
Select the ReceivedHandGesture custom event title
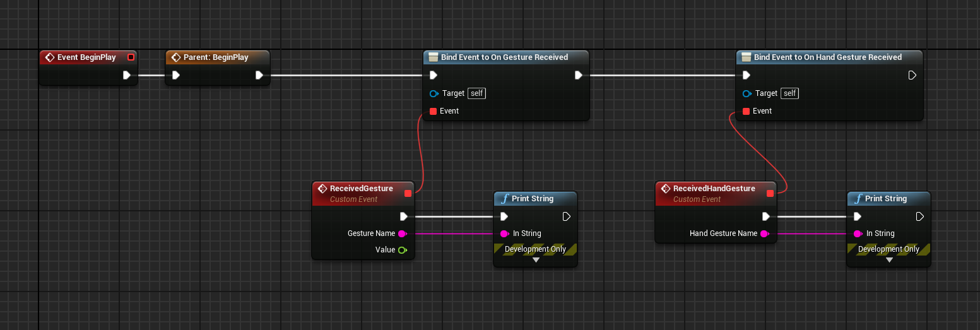coord(714,189)
